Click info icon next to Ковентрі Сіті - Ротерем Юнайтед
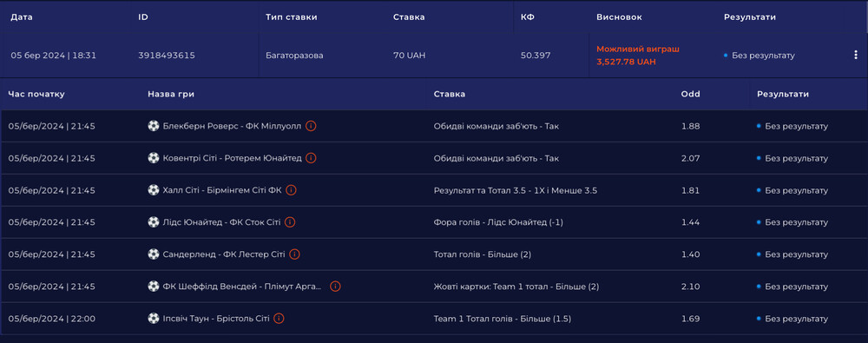Image resolution: width=868 pixels, height=343 pixels. 311,158
